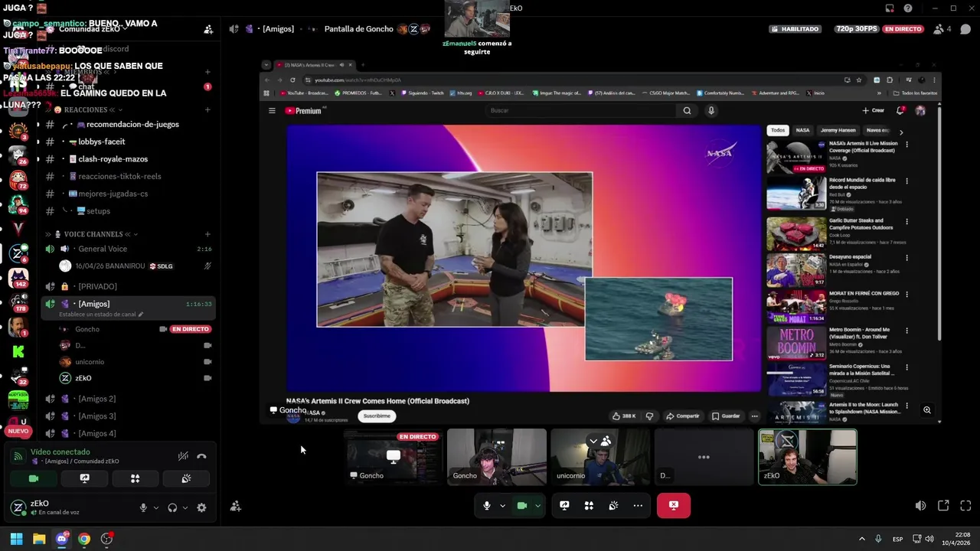Viewport: 980px width, 551px height.
Task: Toggle noise suppression in voice panel
Action: click(x=183, y=456)
